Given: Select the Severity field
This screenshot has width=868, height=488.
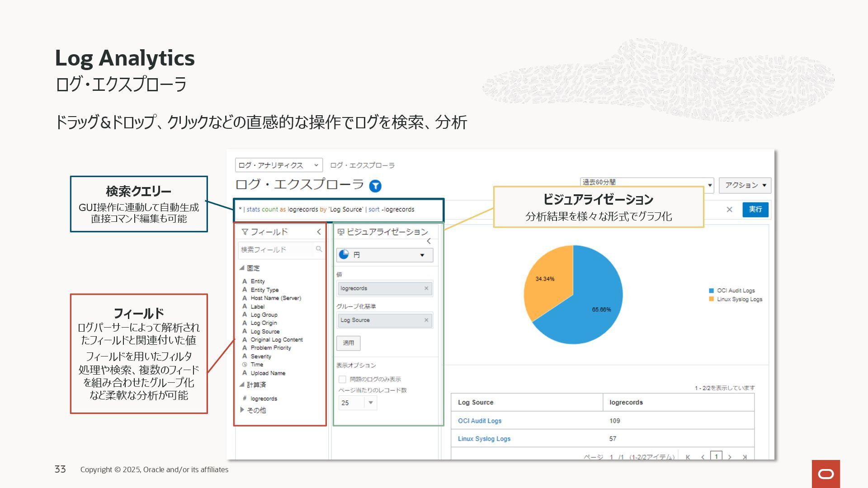Looking at the screenshot, I should [261, 356].
